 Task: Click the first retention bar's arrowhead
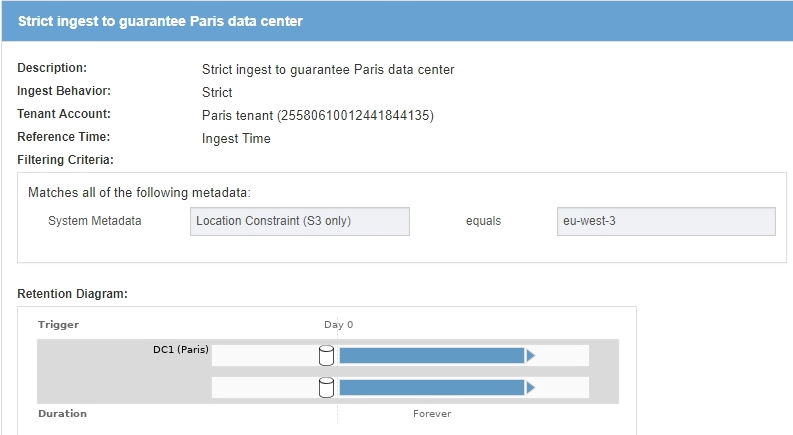[531, 355]
